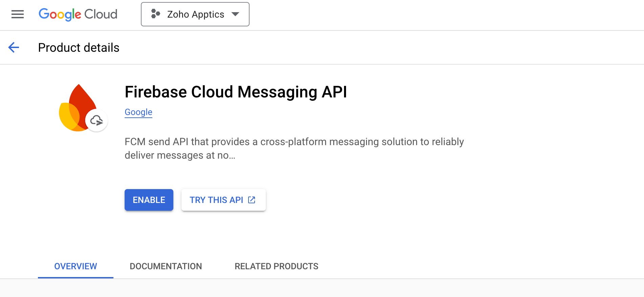Click the Firebase Cloud Messaging logo
This screenshot has width=644, height=297.
(83, 108)
